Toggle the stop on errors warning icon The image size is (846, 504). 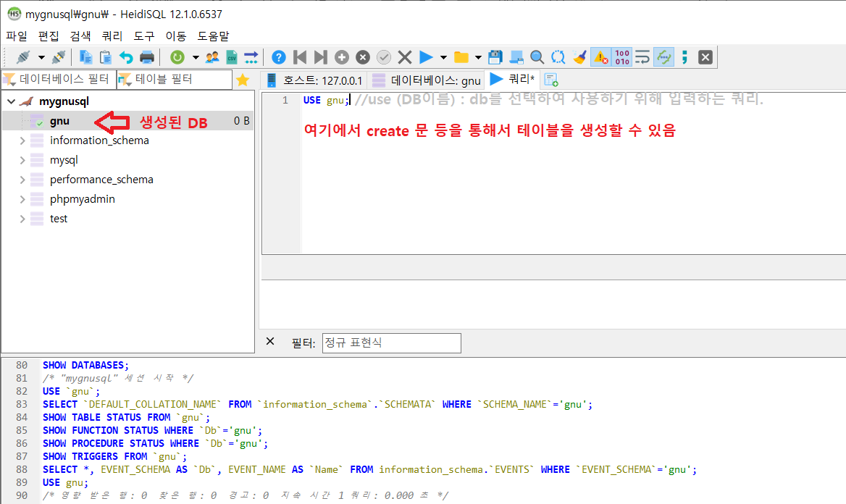(x=600, y=57)
